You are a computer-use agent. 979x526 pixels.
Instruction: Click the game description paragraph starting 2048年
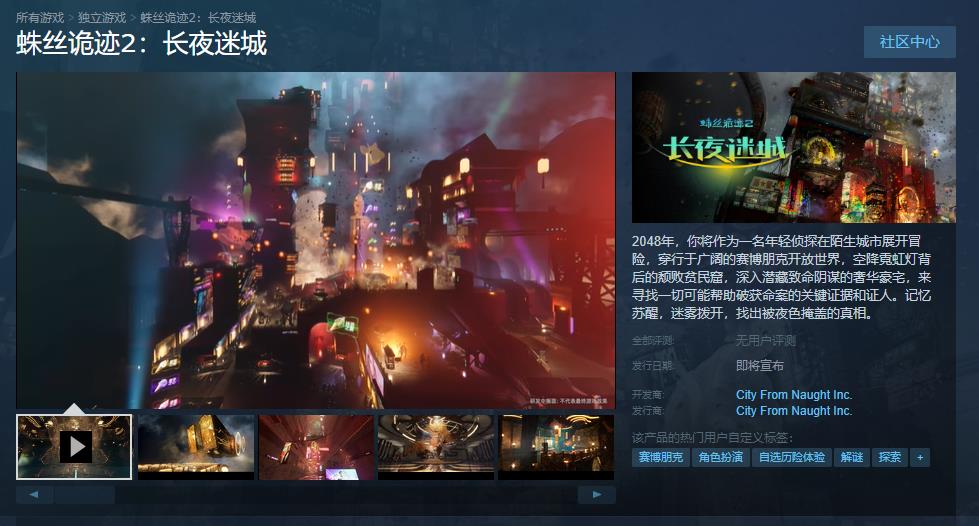pos(781,277)
